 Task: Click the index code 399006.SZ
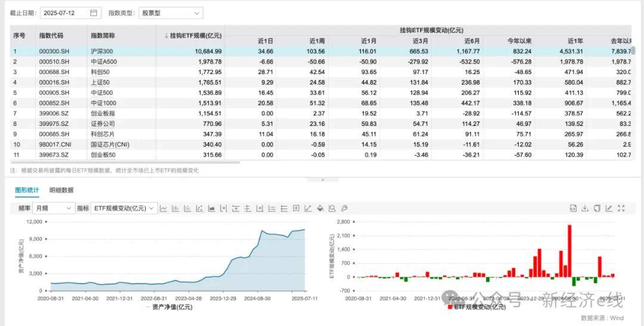[54, 113]
